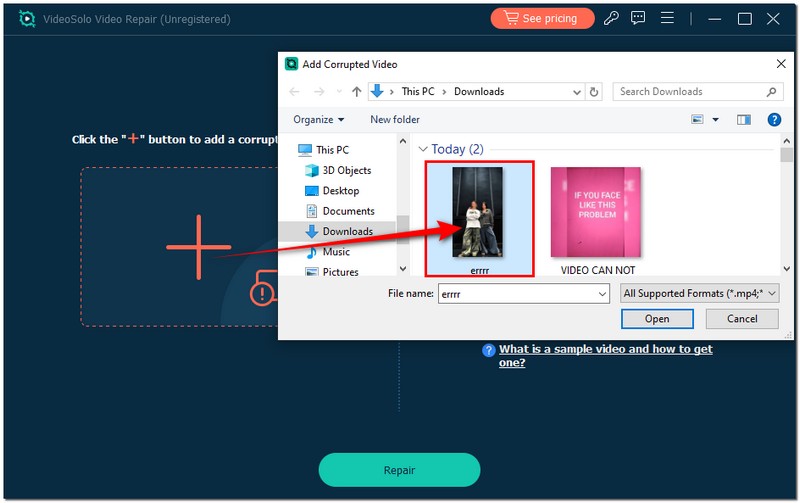Click the VideoSolo app logo
The height and width of the screenshot is (503, 800).
click(27, 19)
